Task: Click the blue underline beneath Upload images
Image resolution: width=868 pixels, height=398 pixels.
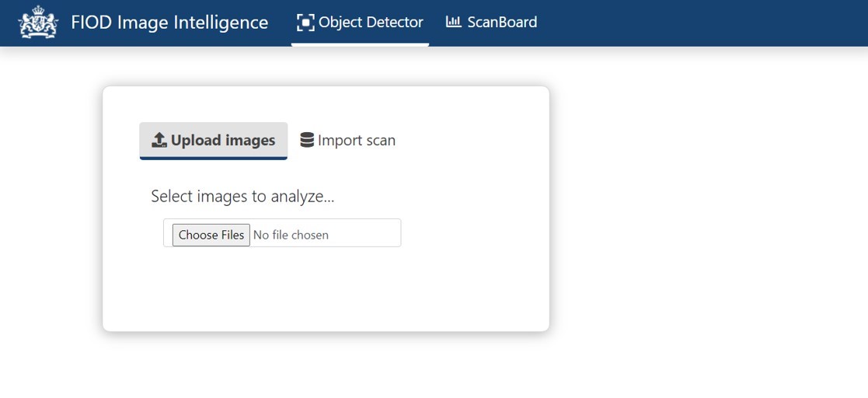Action: tap(214, 159)
